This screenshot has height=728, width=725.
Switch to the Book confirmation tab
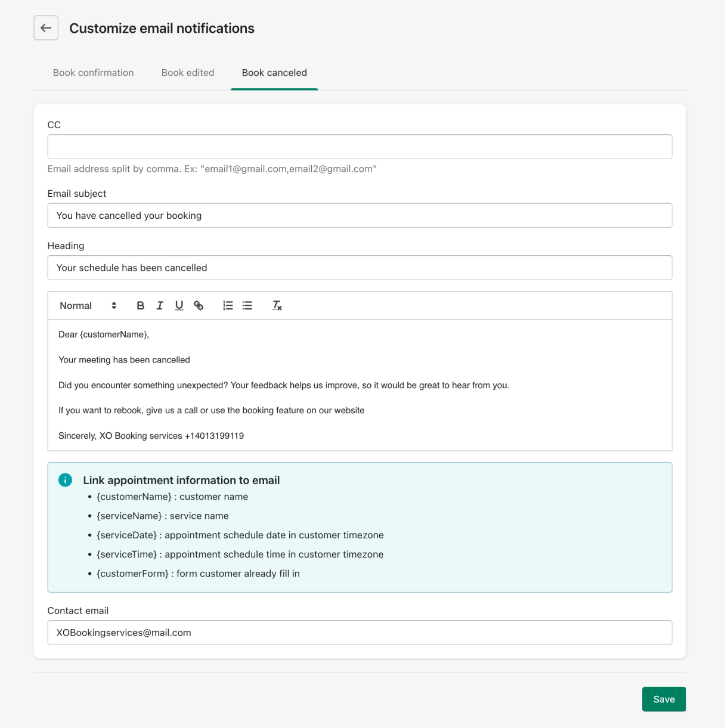93,73
